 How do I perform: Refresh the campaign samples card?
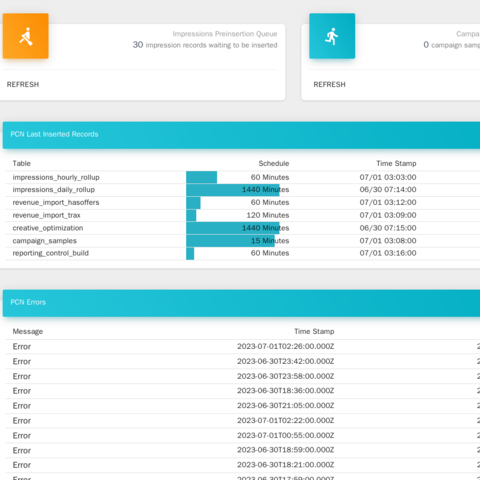click(329, 84)
